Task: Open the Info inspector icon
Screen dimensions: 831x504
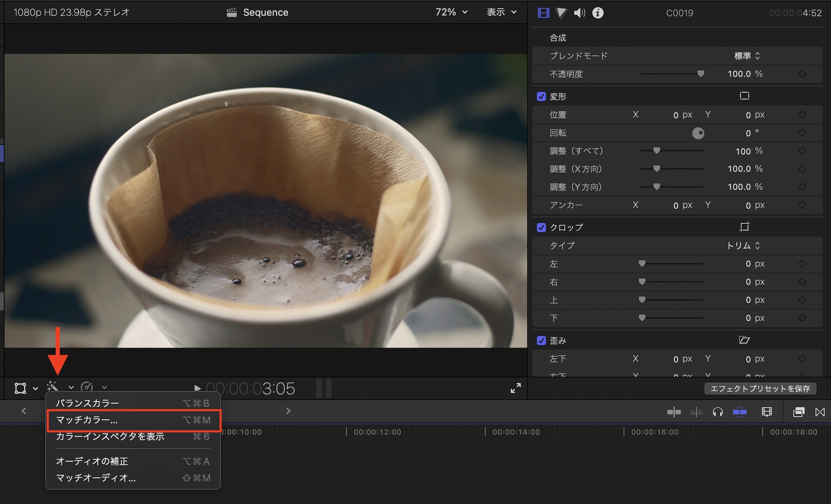Action: pos(597,13)
